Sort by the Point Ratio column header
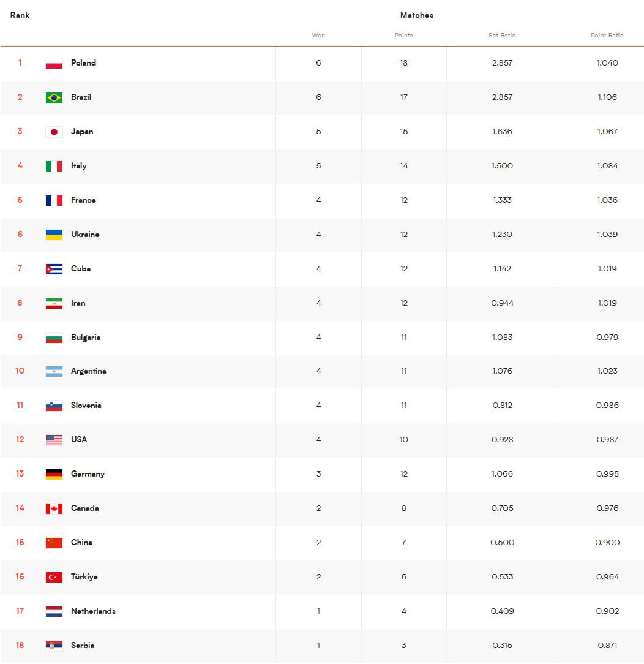The height and width of the screenshot is (664, 644). pyautogui.click(x=607, y=35)
